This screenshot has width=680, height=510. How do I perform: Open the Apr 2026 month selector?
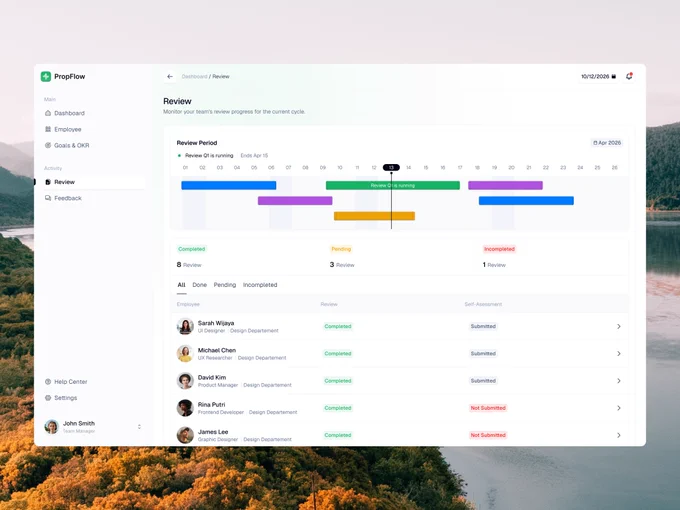(607, 143)
